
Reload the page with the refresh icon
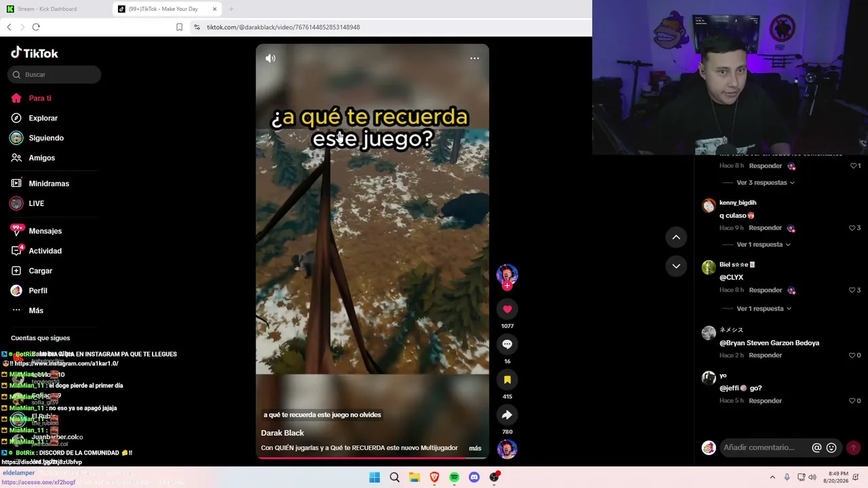(x=36, y=27)
